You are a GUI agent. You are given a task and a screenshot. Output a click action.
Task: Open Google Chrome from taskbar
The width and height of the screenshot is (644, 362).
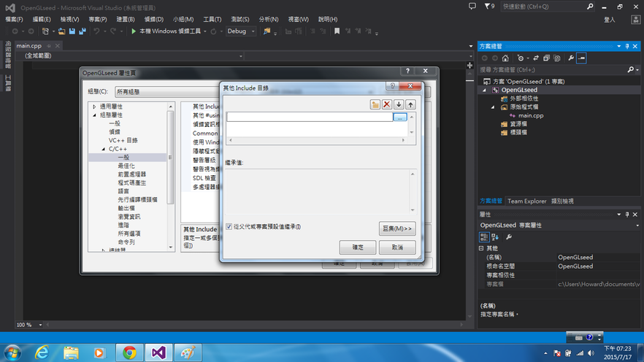129,353
